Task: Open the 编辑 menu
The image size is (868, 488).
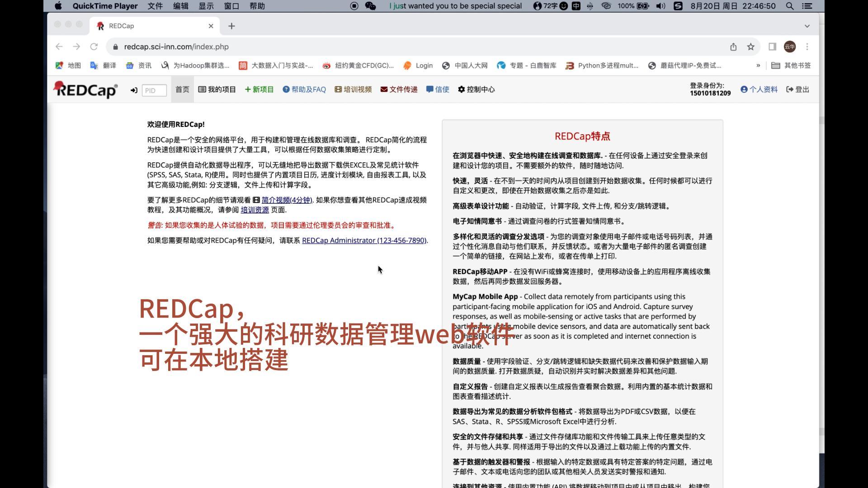Action: click(180, 6)
